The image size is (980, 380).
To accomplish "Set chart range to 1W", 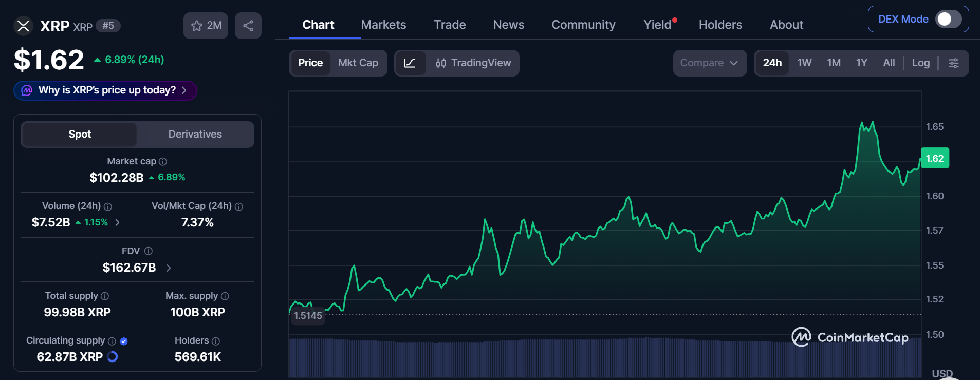I will [804, 63].
